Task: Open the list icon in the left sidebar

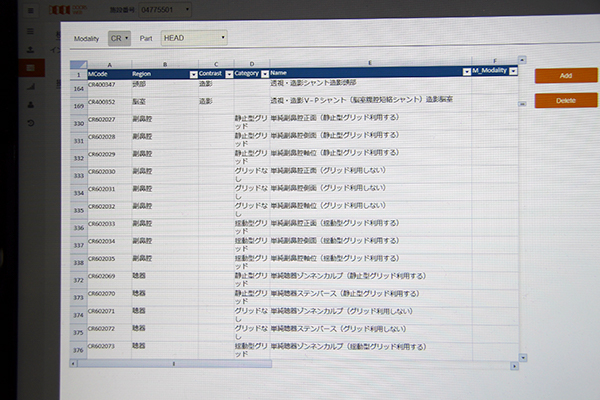Action: 30,32
